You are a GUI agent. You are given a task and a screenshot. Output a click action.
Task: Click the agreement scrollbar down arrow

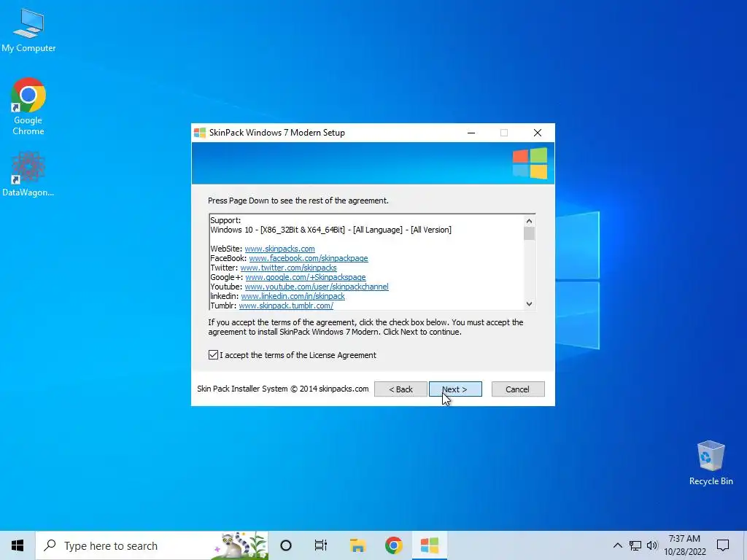pyautogui.click(x=529, y=304)
